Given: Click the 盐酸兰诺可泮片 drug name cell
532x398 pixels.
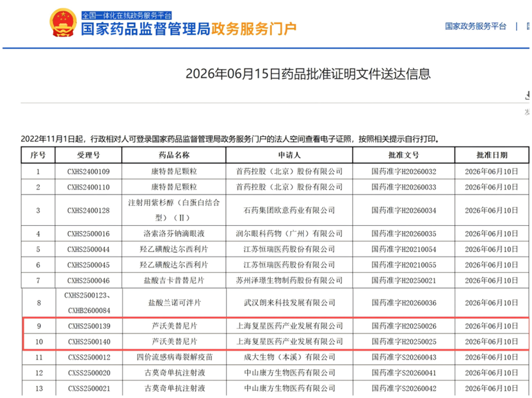Looking at the screenshot, I should click(174, 303).
